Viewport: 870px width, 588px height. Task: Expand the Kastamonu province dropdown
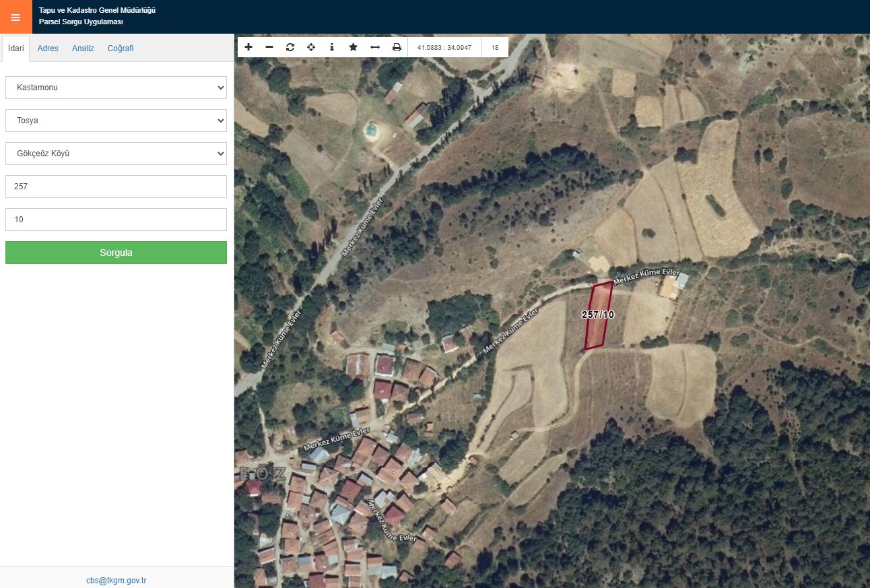[116, 88]
